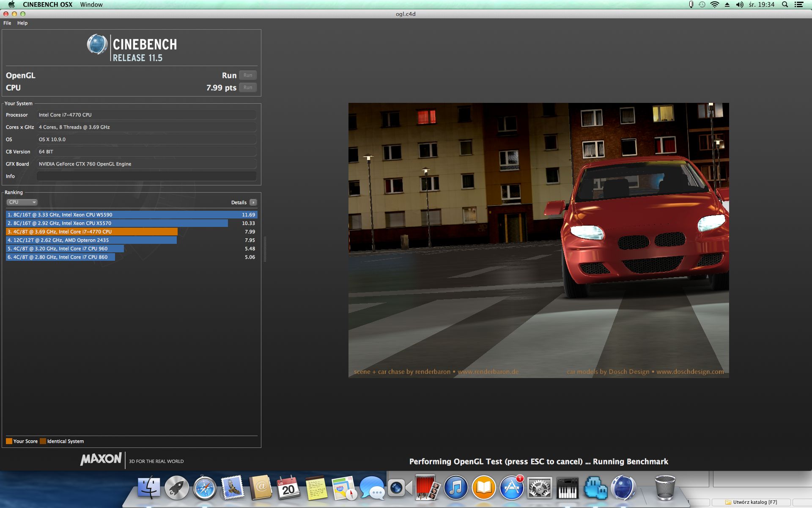Click the Cinebench Release 11.5 logo

coord(132,48)
